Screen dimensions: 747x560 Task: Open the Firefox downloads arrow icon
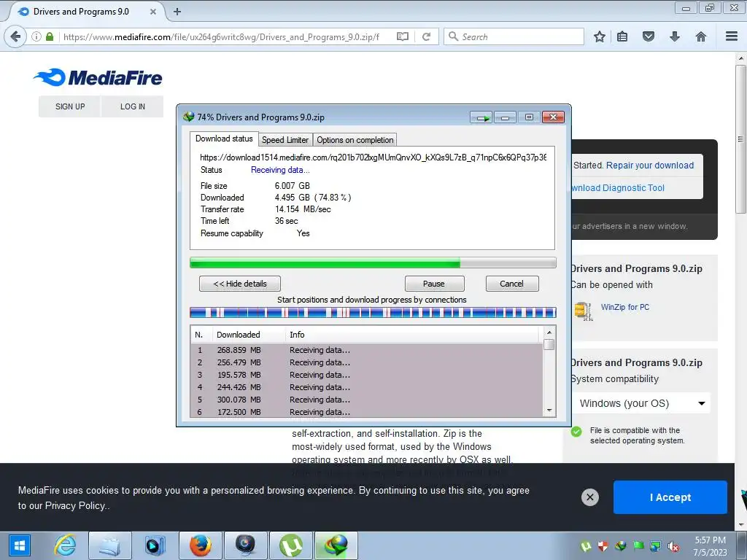(675, 36)
